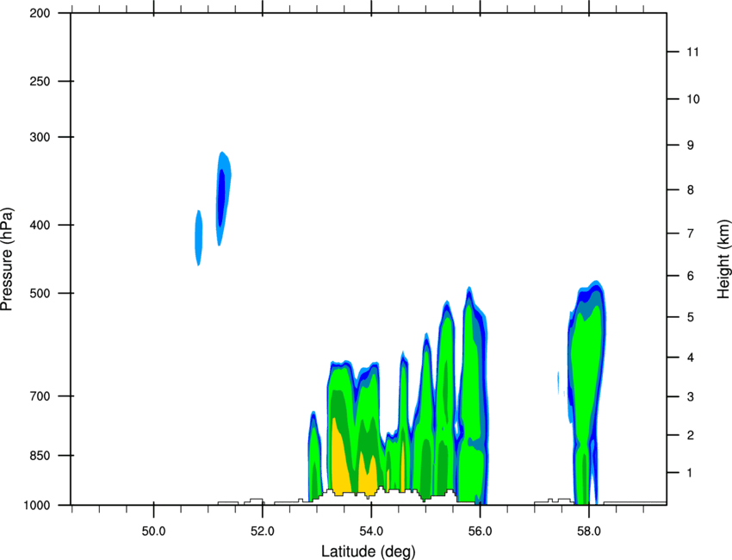The height and width of the screenshot is (560, 732).
Task: Click the small light blue blob near 400 hPa
Action: pyautogui.click(x=198, y=238)
